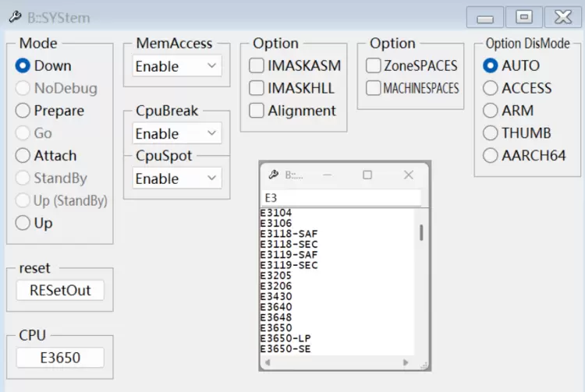Expand the CpuBreak dropdown
Viewport: 585px width, 392px height.
[176, 134]
